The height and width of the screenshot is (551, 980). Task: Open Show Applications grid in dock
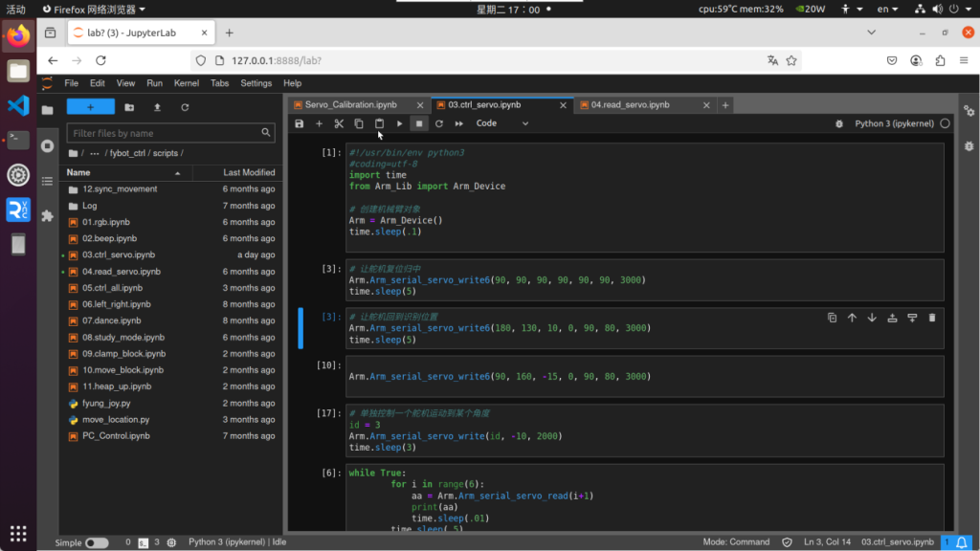(18, 533)
